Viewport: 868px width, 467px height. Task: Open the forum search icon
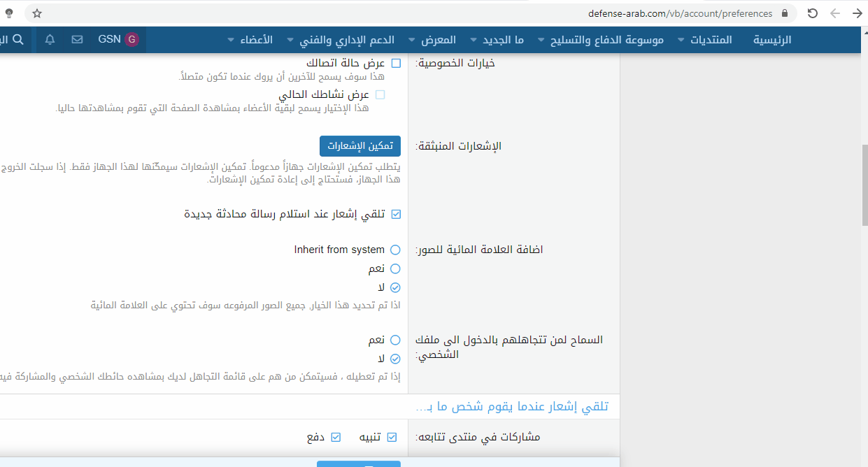[18, 40]
